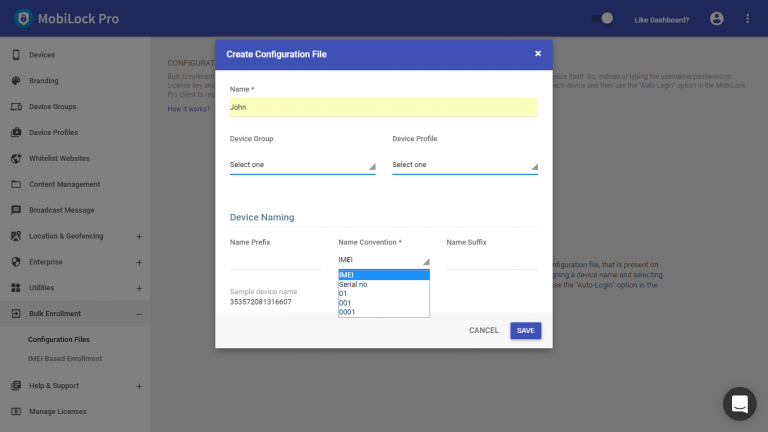This screenshot has width=768, height=432.
Task: Open the Device Group dropdown
Action: tap(302, 165)
